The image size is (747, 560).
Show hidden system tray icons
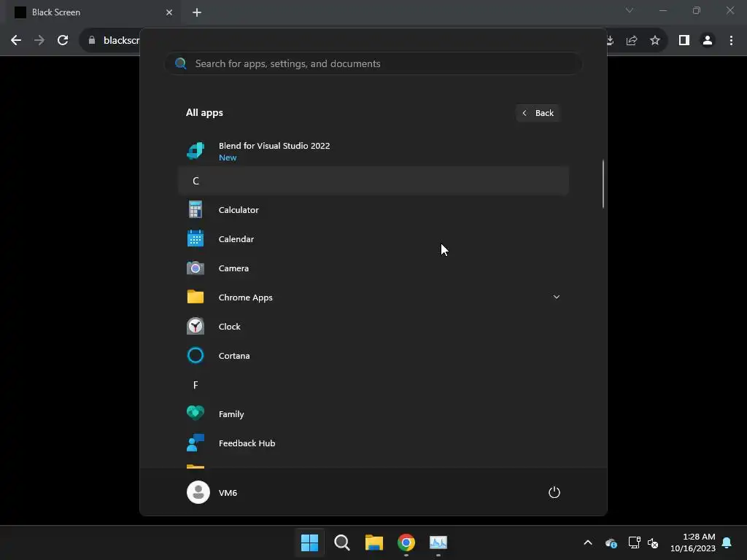click(x=588, y=542)
